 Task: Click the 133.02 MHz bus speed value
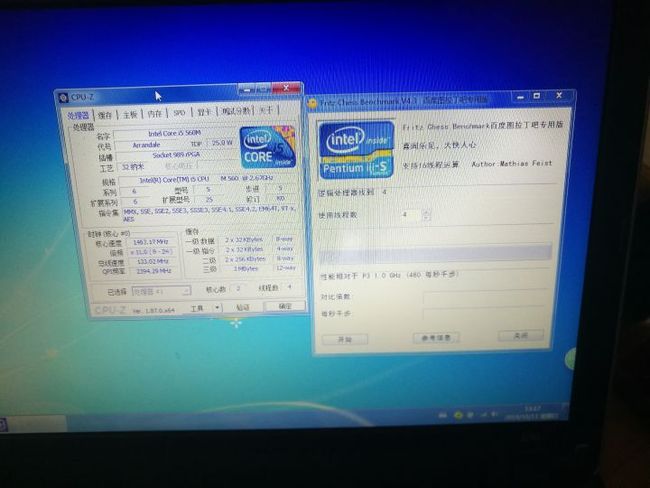[152, 262]
